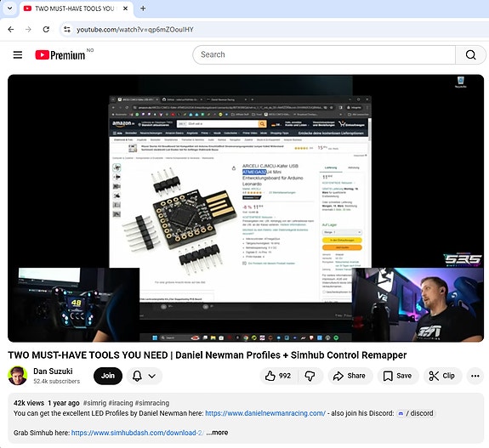Image resolution: width=489 pixels, height=448 pixels.
Task: Expand the description with ...more
Action: coord(218,433)
